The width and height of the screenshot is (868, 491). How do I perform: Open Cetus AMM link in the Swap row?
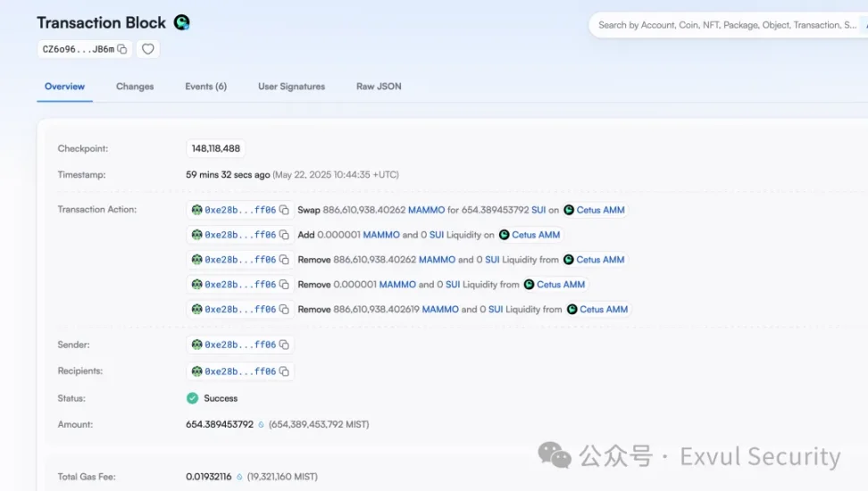click(601, 210)
